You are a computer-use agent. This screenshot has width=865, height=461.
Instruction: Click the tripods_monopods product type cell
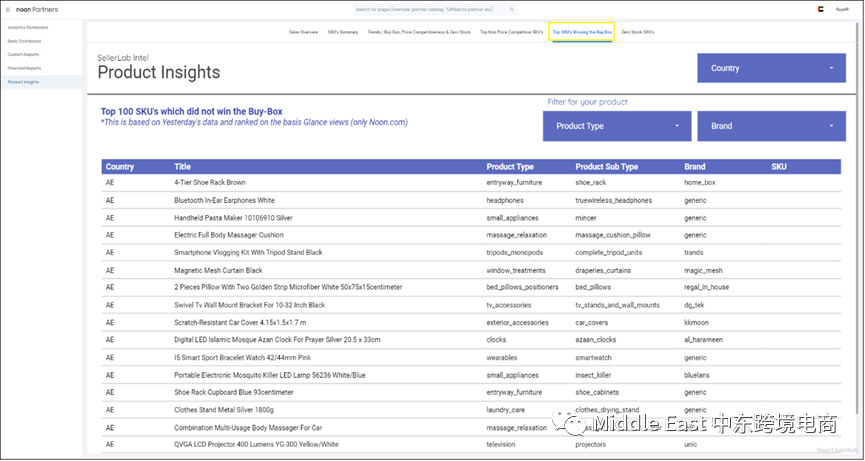(515, 253)
